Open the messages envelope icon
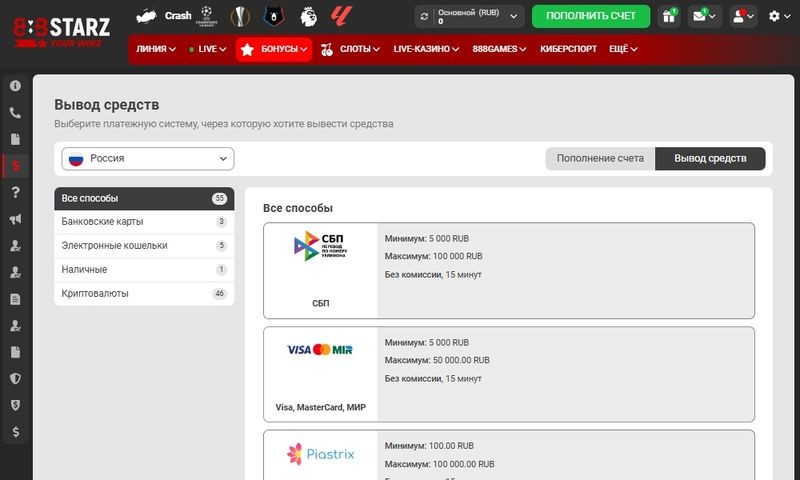800x480 pixels. 704,16
